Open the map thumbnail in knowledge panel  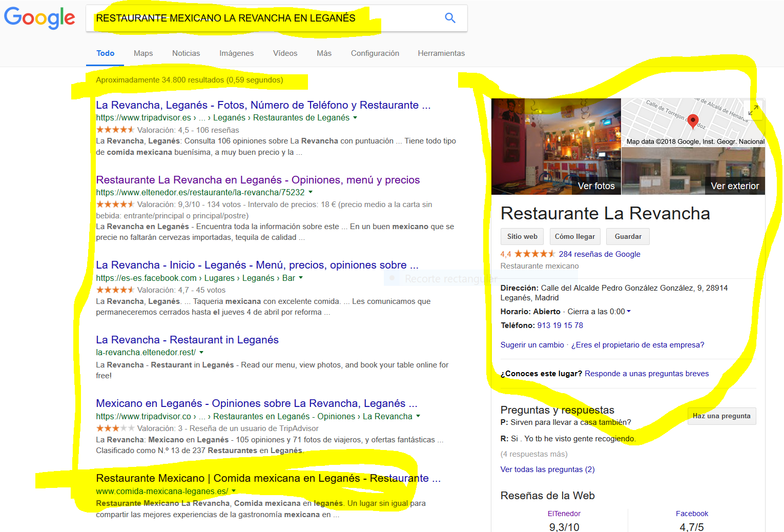693,122
